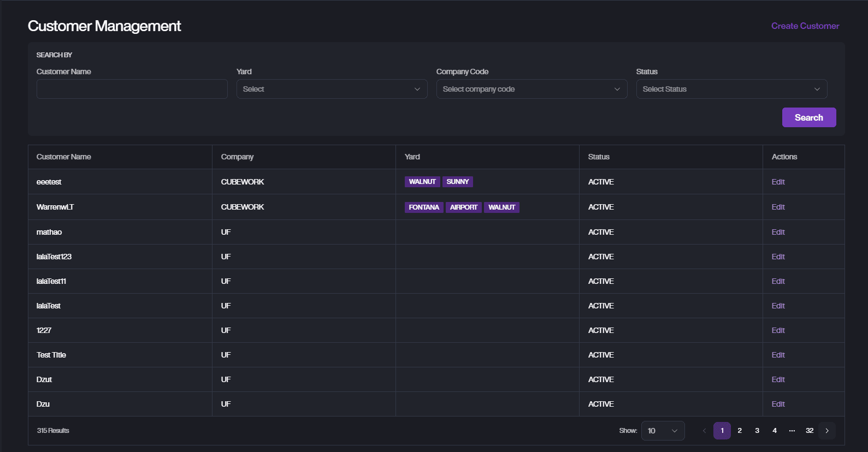Go to page 2
The width and height of the screenshot is (868, 452).
point(739,431)
